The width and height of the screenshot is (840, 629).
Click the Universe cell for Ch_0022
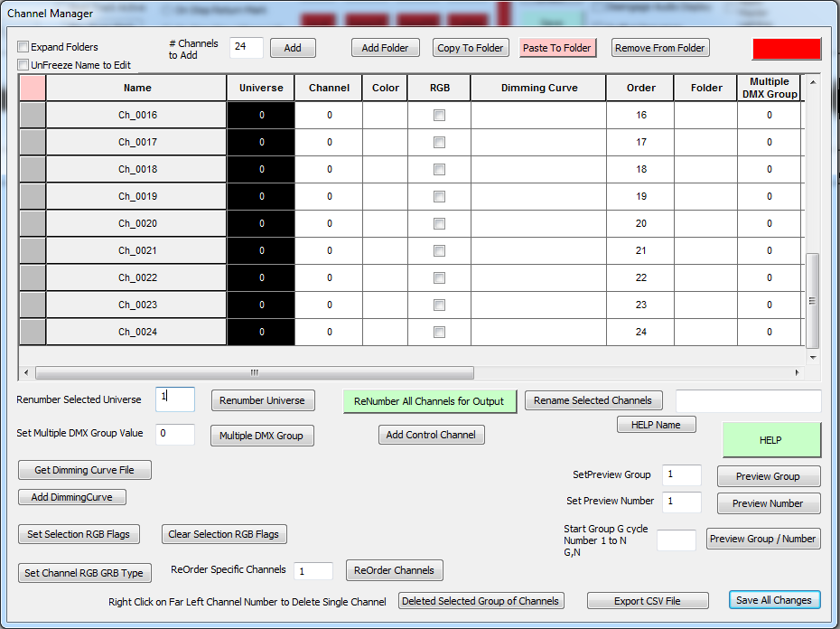pyautogui.click(x=261, y=278)
